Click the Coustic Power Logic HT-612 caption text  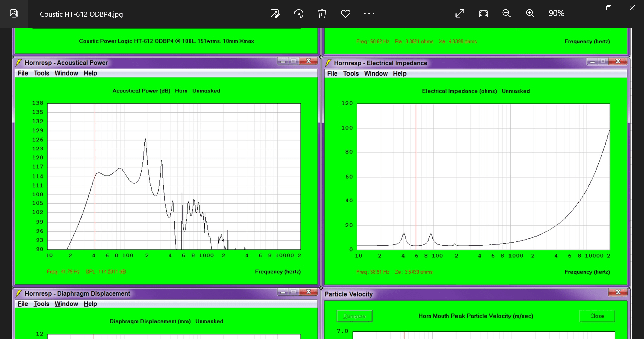(x=166, y=41)
